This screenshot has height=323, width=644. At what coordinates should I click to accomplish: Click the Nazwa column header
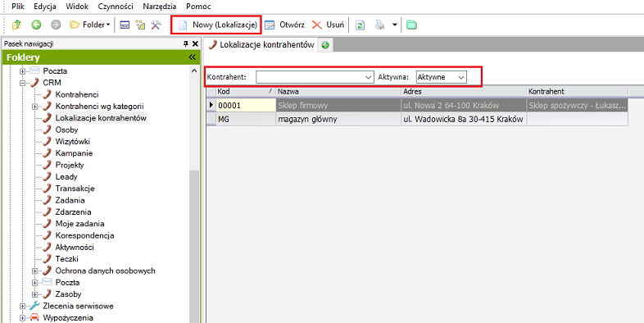[338, 91]
